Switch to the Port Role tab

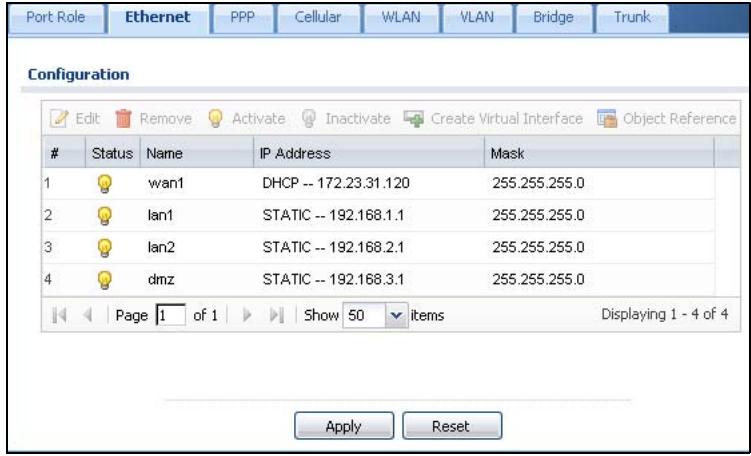[x=56, y=18]
